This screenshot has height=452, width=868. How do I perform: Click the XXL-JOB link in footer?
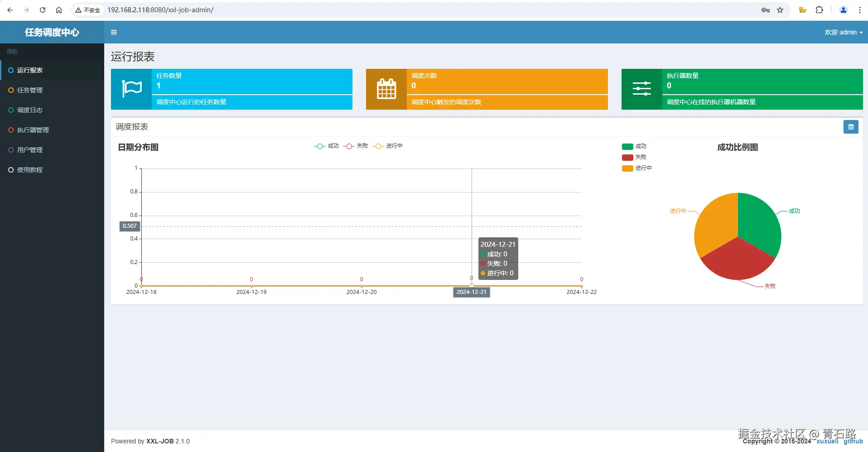point(160,441)
